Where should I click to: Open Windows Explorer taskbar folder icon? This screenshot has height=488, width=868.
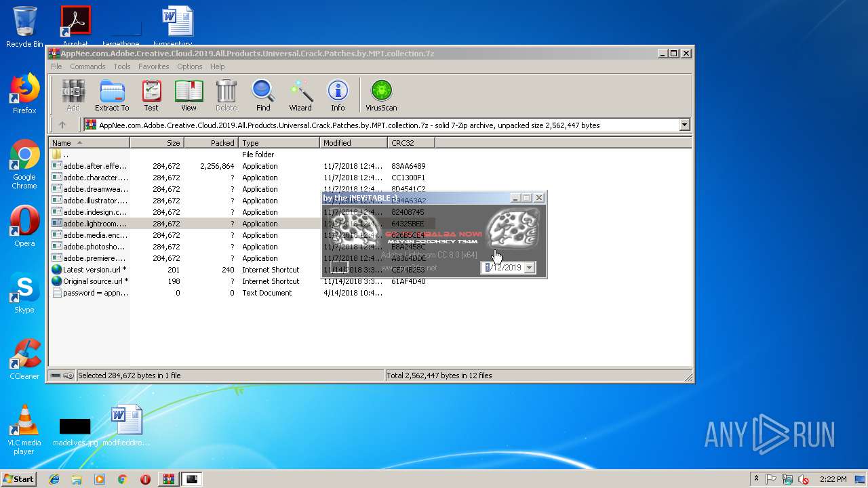[77, 479]
